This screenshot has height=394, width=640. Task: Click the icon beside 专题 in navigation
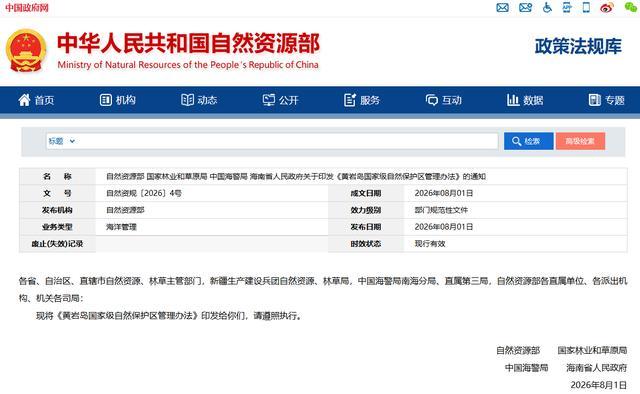coord(595,100)
